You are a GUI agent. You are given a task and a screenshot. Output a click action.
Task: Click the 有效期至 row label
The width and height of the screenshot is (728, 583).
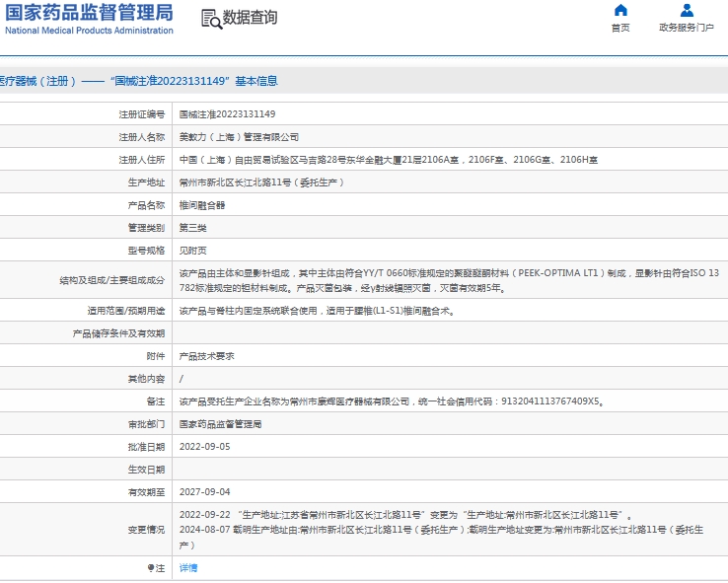146,492
